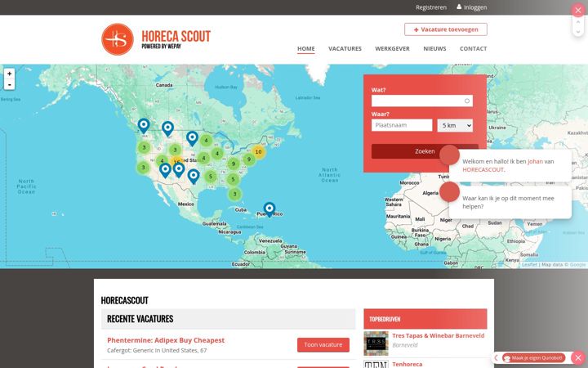
Task: Select the map pin left of the Minnesota 4 cluster
Action: (x=192, y=138)
